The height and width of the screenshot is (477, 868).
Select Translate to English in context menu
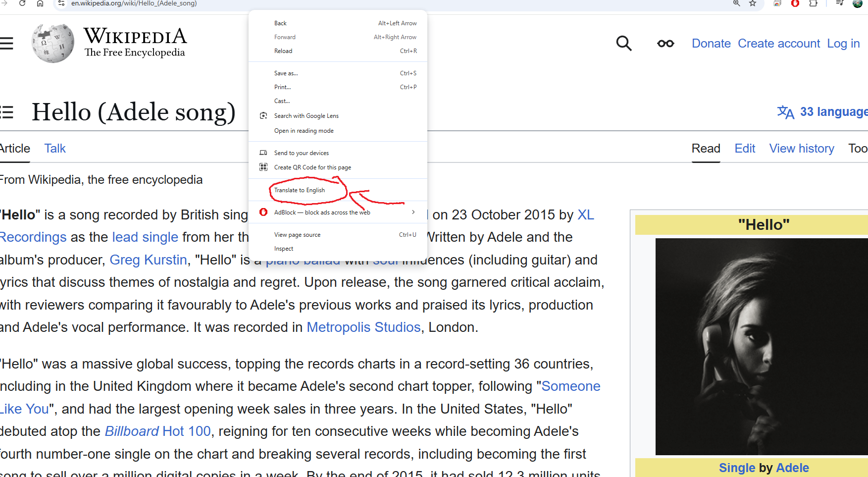click(x=300, y=190)
